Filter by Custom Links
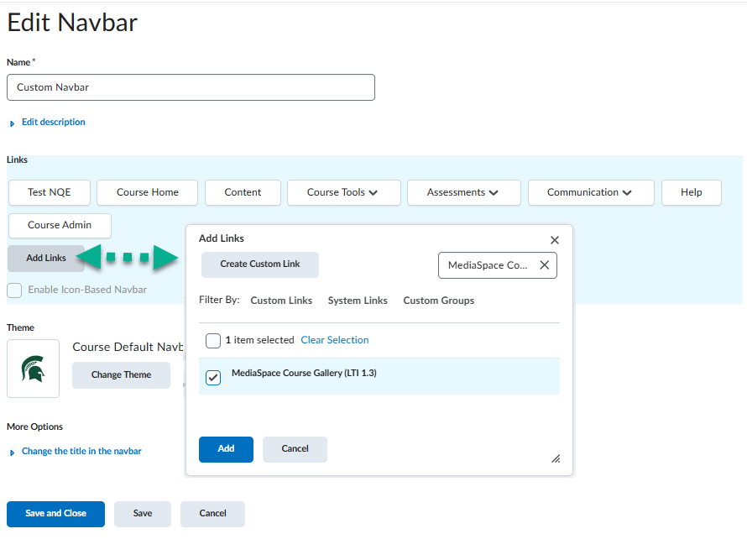 coord(281,301)
